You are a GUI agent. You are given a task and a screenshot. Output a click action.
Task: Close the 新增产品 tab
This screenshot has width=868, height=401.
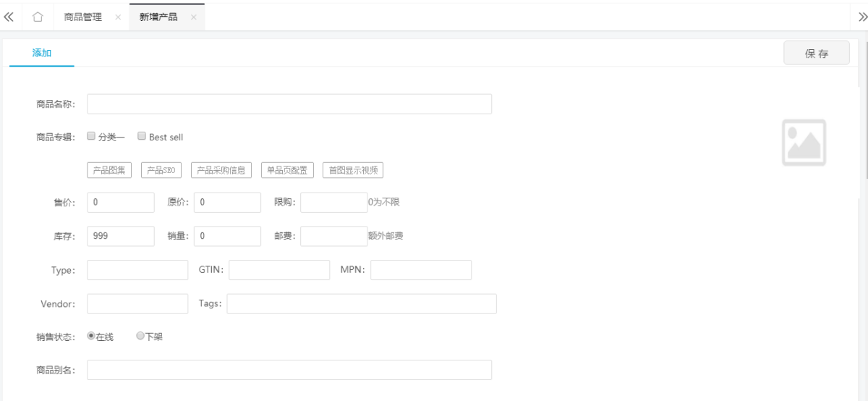[x=193, y=17]
